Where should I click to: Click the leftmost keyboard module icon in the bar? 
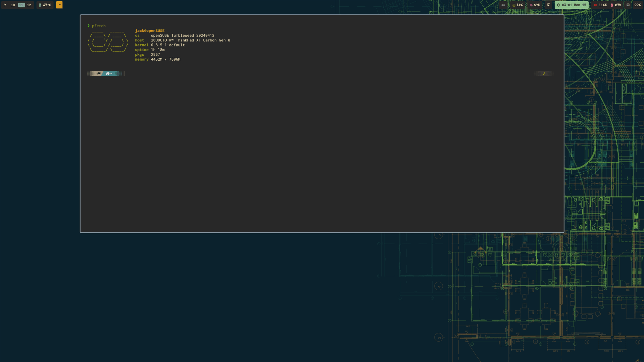tap(503, 5)
